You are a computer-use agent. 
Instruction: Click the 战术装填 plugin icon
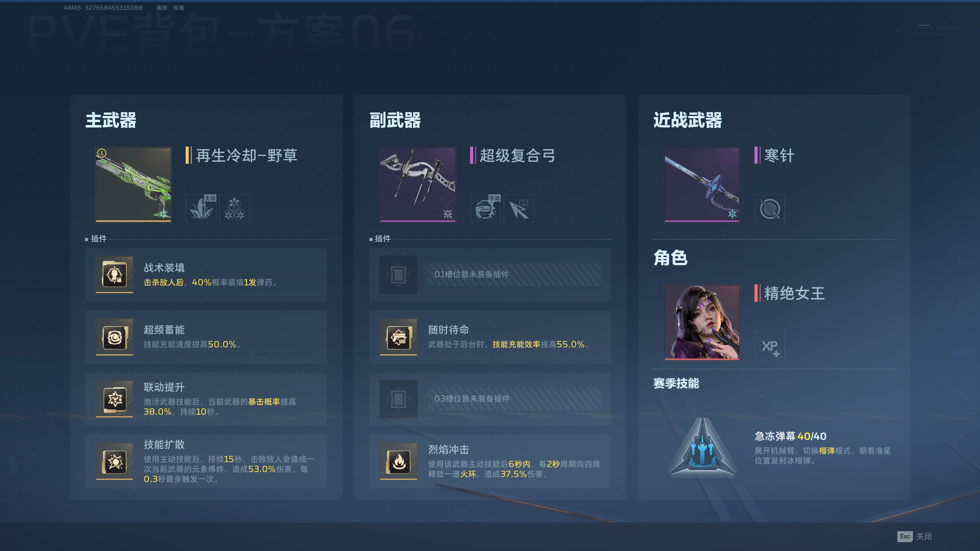[x=114, y=274]
